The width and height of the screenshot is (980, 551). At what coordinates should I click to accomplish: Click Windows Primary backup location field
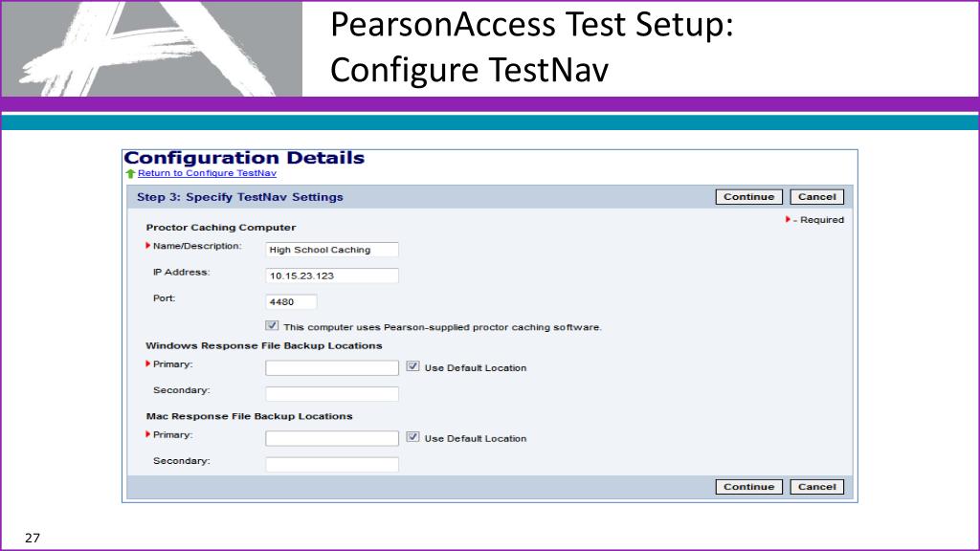click(332, 368)
